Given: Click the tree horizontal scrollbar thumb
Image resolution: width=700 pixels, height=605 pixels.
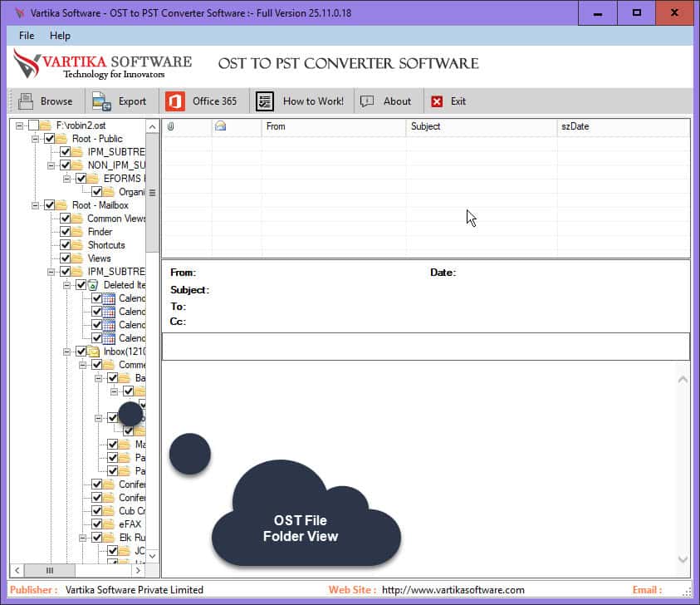Looking at the screenshot, I should click(50, 571).
